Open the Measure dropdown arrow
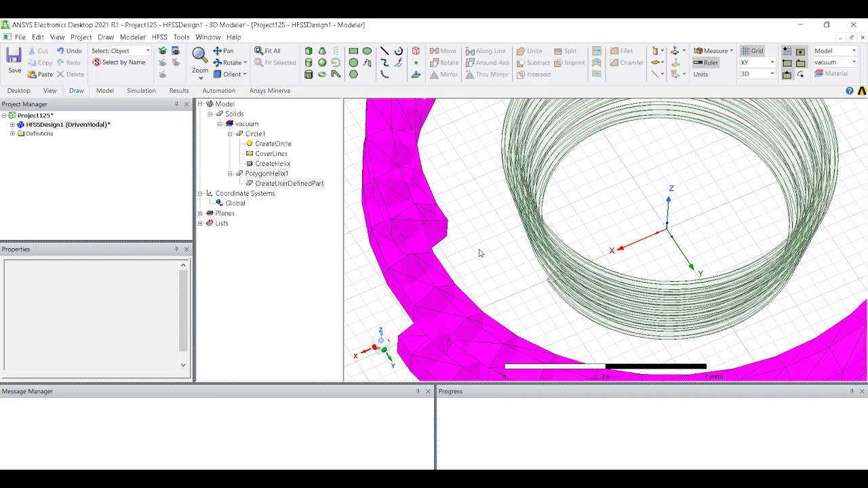 click(731, 51)
